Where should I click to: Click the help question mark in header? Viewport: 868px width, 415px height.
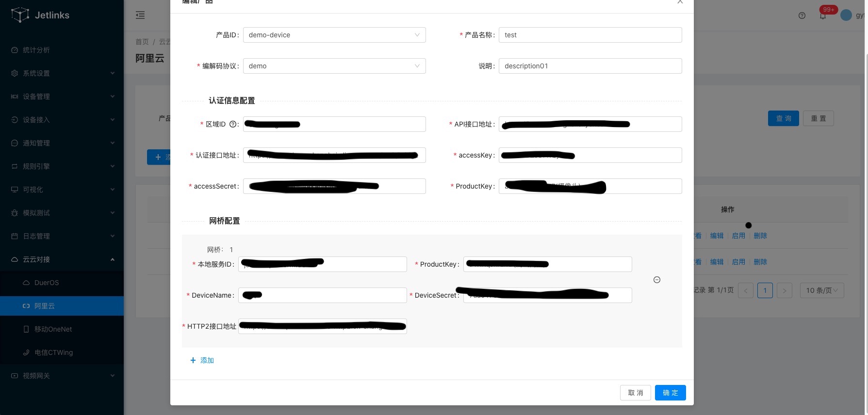[x=802, y=16]
